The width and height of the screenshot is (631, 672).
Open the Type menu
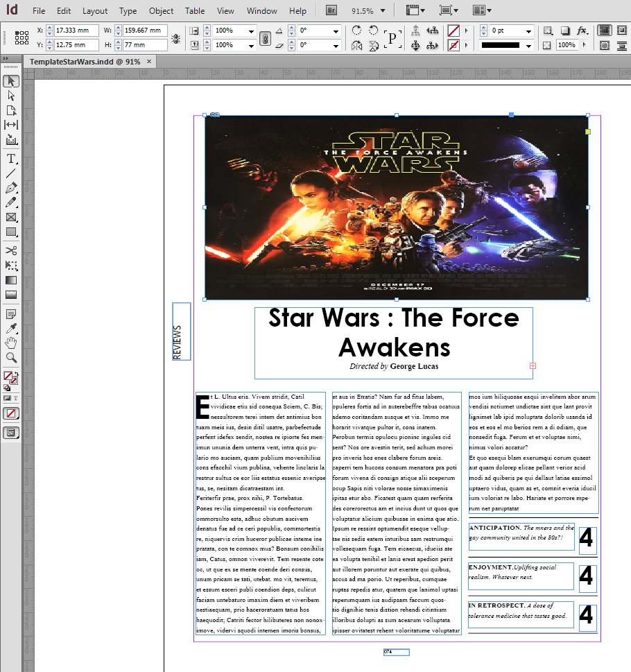(x=128, y=10)
